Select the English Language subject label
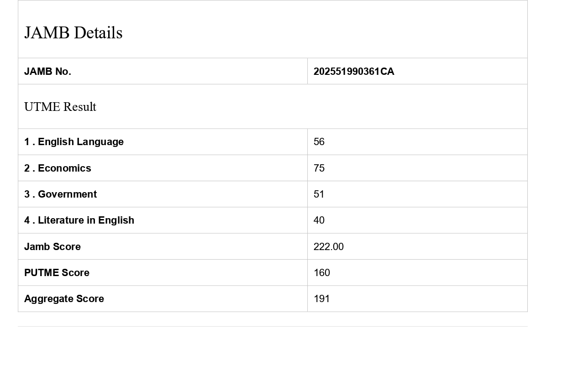 pyautogui.click(x=74, y=142)
